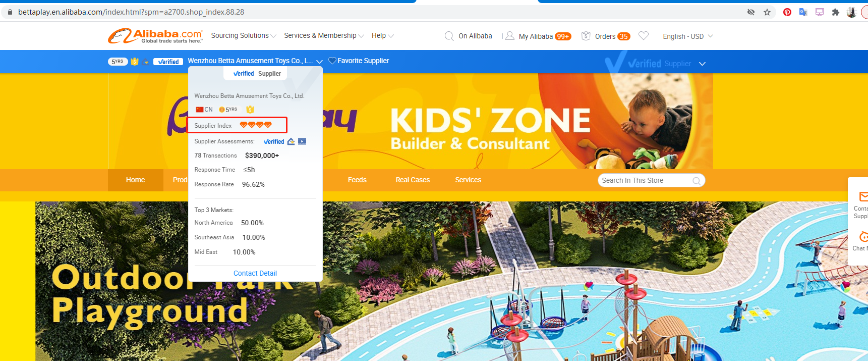This screenshot has height=361, width=868.
Task: Click the magnifier icon in store search box
Action: coord(697,181)
